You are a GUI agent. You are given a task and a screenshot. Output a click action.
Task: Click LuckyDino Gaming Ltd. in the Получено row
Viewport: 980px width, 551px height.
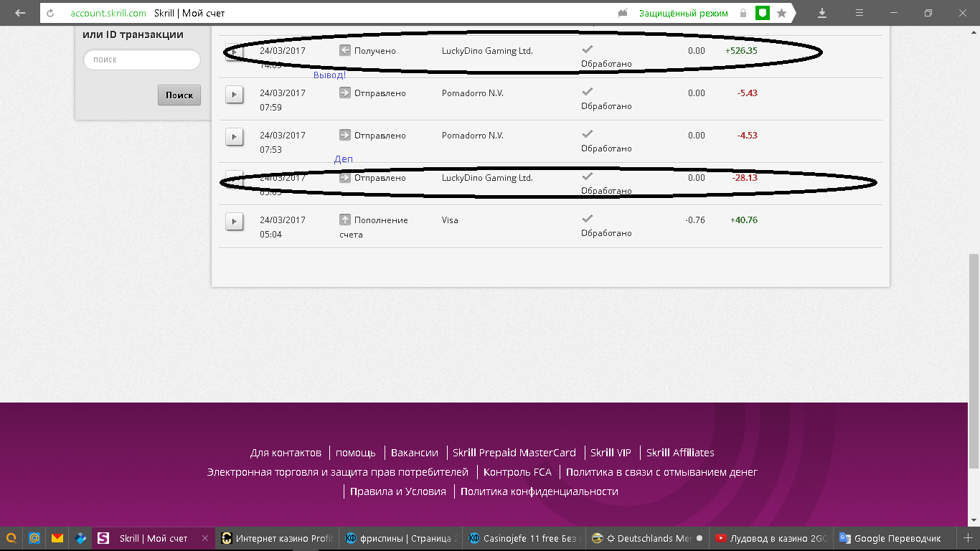click(x=487, y=51)
